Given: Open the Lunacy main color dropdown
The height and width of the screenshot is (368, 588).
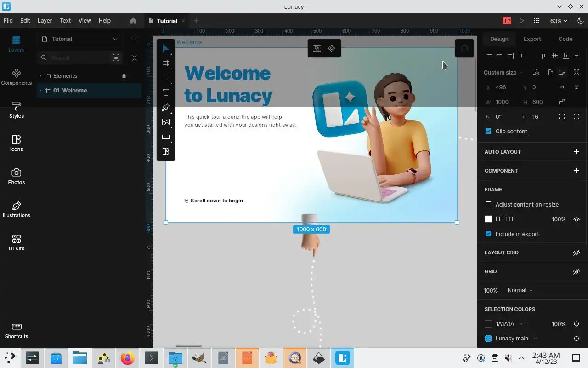Looking at the screenshot, I should click(535, 339).
